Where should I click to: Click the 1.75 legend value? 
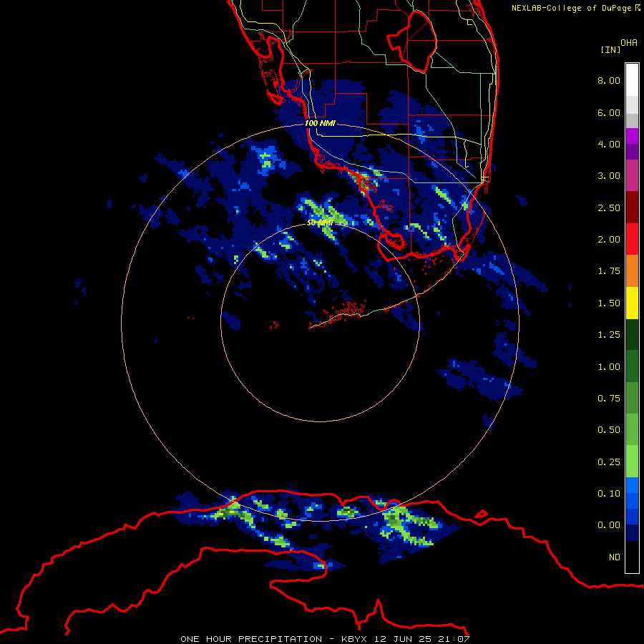[x=609, y=271]
